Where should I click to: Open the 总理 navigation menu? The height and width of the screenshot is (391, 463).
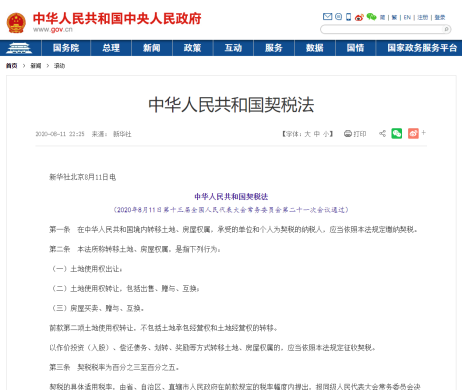tap(111, 48)
